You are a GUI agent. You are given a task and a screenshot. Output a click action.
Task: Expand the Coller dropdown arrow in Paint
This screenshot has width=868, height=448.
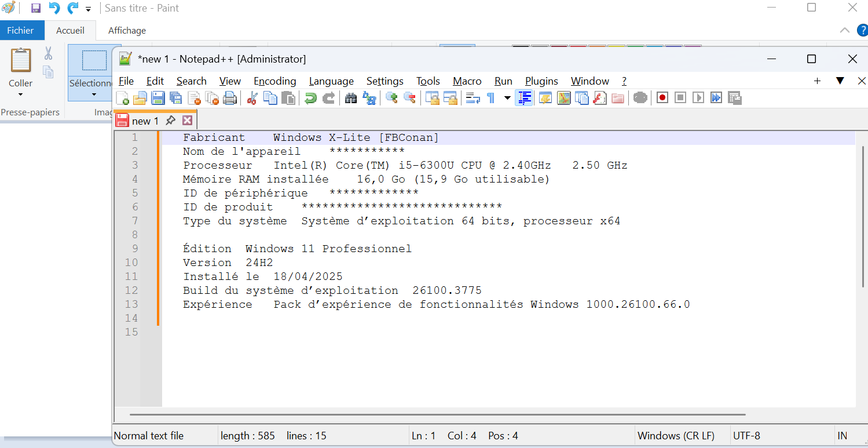click(21, 94)
